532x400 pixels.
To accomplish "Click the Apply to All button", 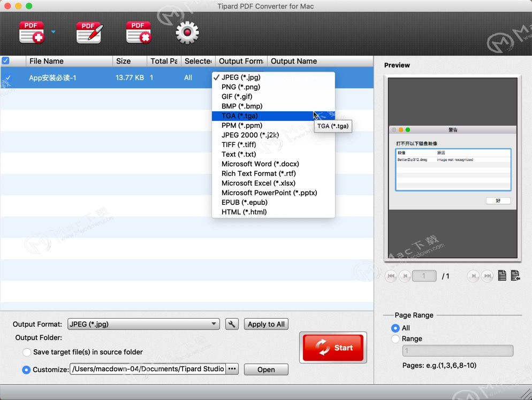I will point(266,324).
